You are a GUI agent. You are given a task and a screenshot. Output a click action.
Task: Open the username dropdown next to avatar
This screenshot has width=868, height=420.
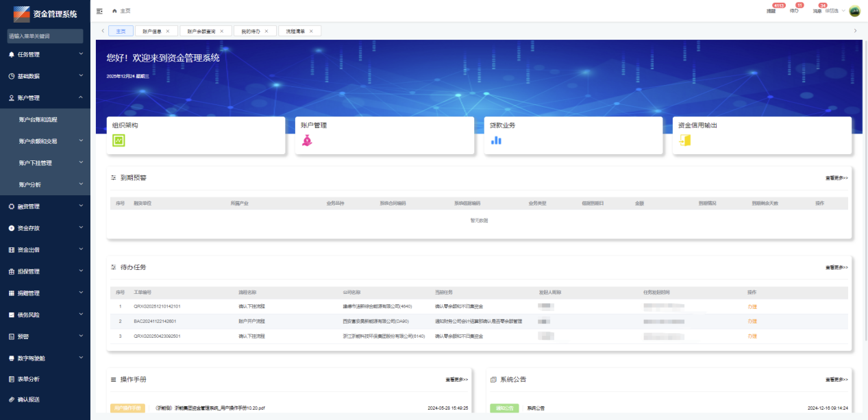(x=835, y=11)
